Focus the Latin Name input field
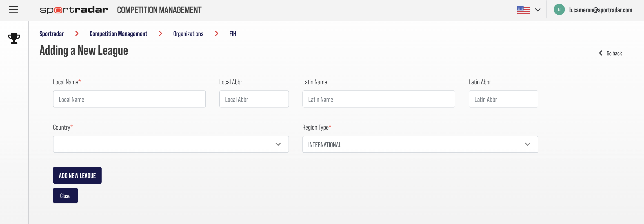644x224 pixels. (378, 99)
